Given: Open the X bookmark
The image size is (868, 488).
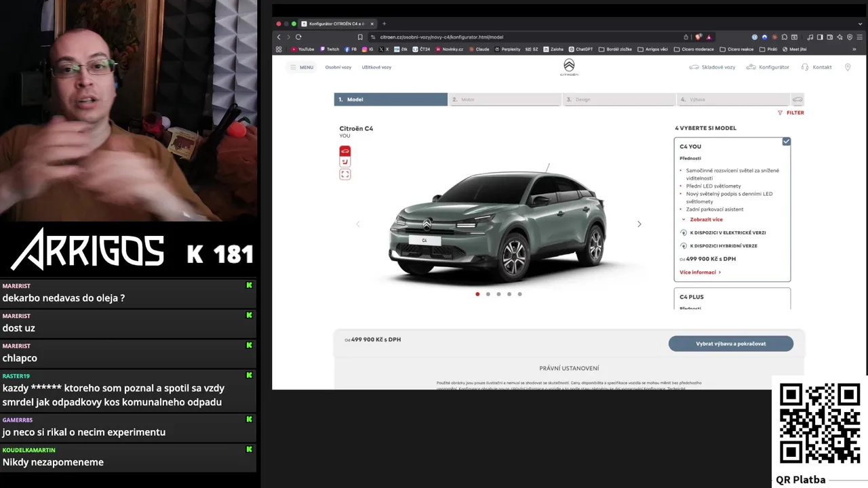Looking at the screenshot, I should tap(384, 49).
